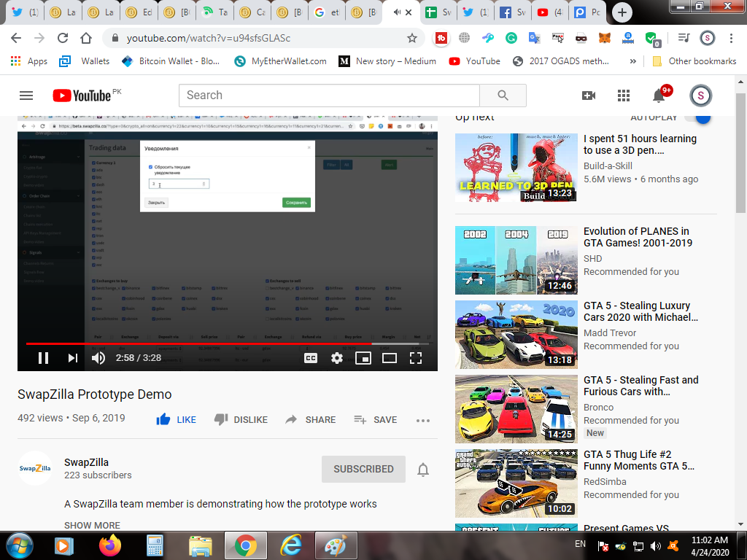Viewport: 747px width, 560px height.
Task: Open Windows Start menu
Action: 19,545
